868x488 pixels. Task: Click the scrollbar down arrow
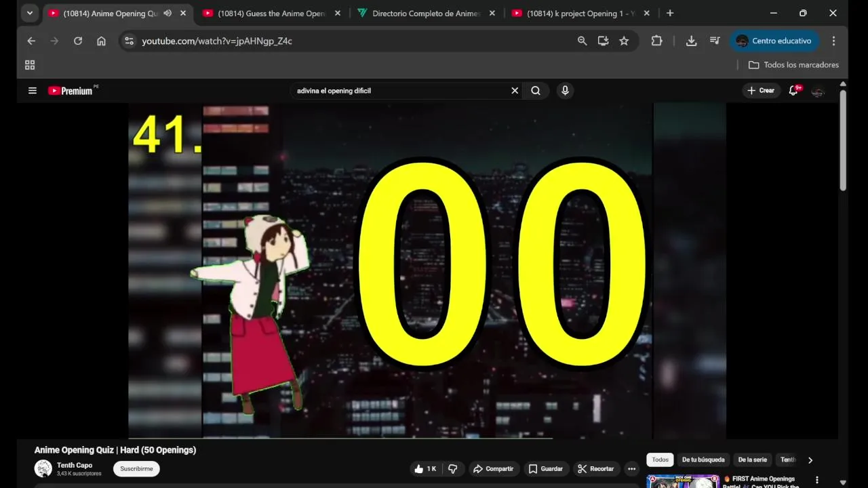[843, 483]
